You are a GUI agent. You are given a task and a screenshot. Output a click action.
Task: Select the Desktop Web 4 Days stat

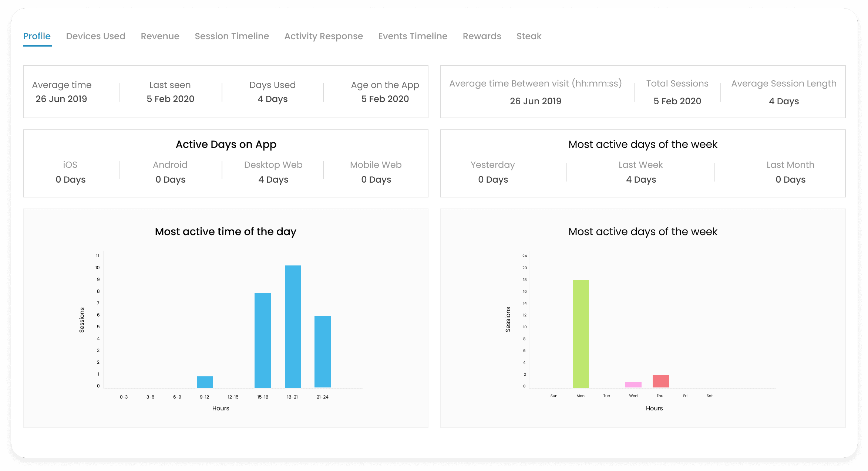coord(273,179)
